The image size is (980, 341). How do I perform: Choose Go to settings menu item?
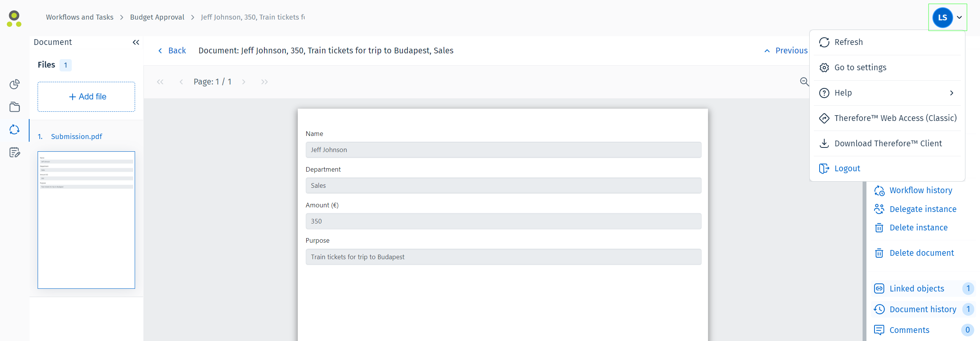point(860,68)
